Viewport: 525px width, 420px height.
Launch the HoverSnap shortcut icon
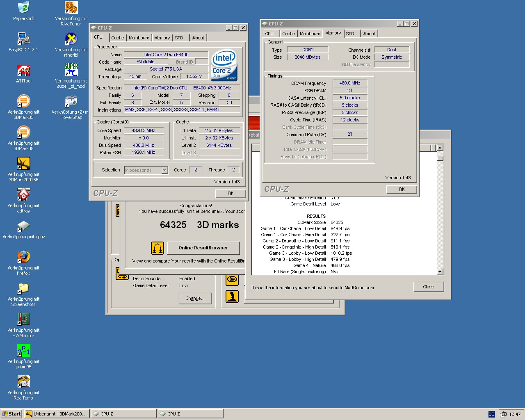tap(71, 101)
